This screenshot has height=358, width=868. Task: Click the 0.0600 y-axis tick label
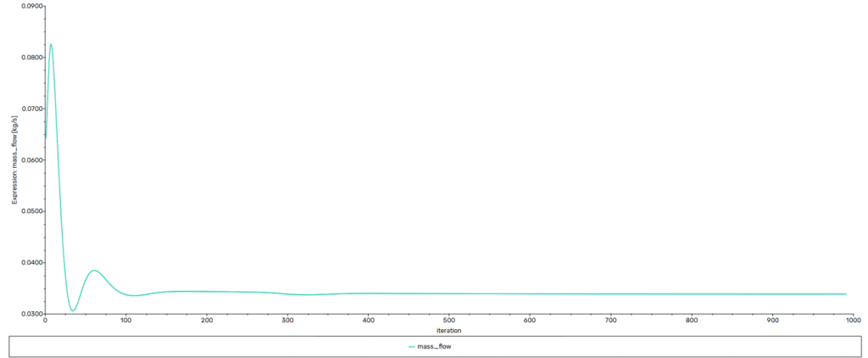29,159
